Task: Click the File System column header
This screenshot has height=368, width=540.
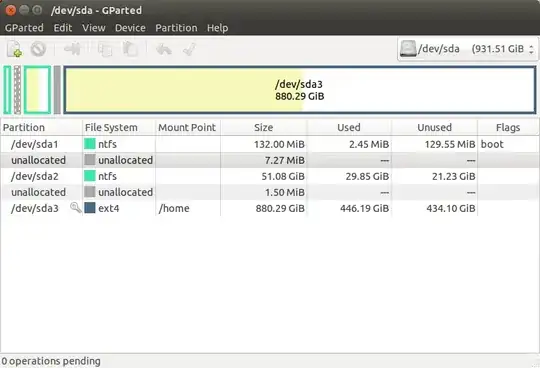Action: coord(119,127)
